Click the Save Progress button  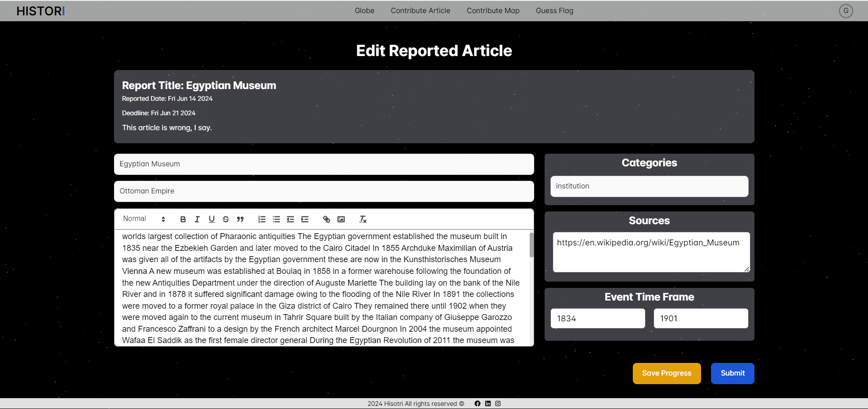tap(666, 373)
